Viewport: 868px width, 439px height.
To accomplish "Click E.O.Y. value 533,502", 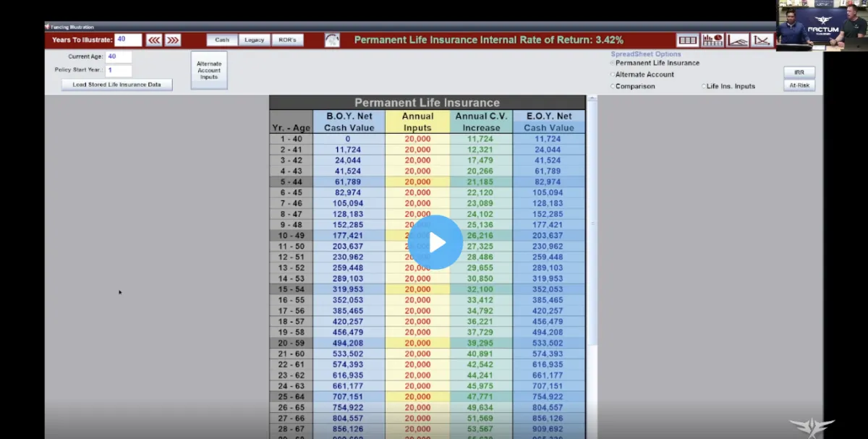I will pos(548,343).
